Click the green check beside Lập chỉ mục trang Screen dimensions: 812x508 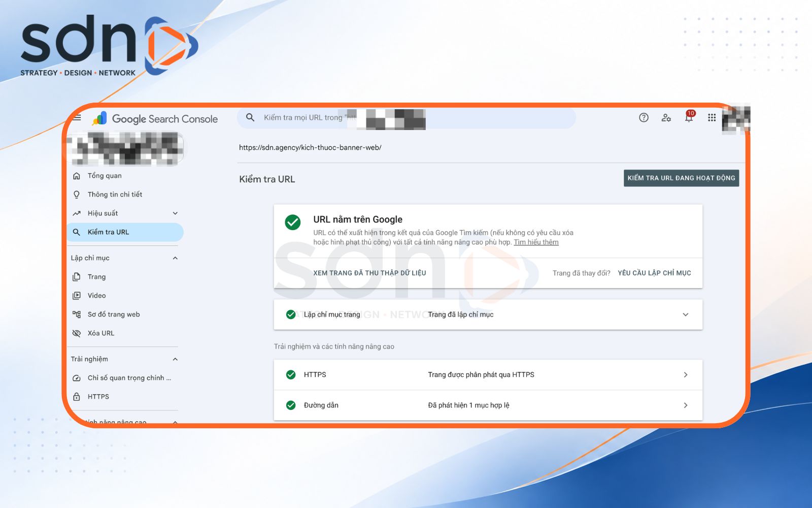click(x=291, y=314)
